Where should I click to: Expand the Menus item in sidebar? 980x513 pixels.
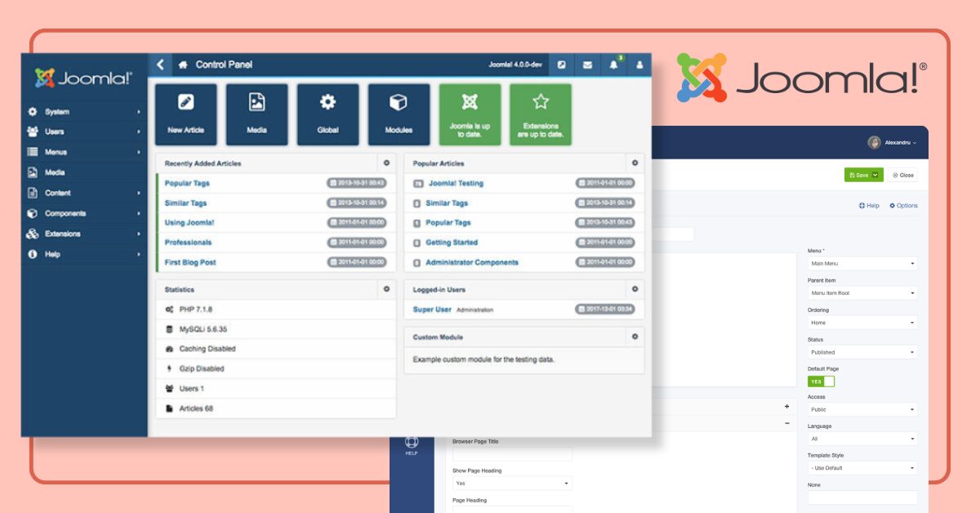(x=85, y=152)
